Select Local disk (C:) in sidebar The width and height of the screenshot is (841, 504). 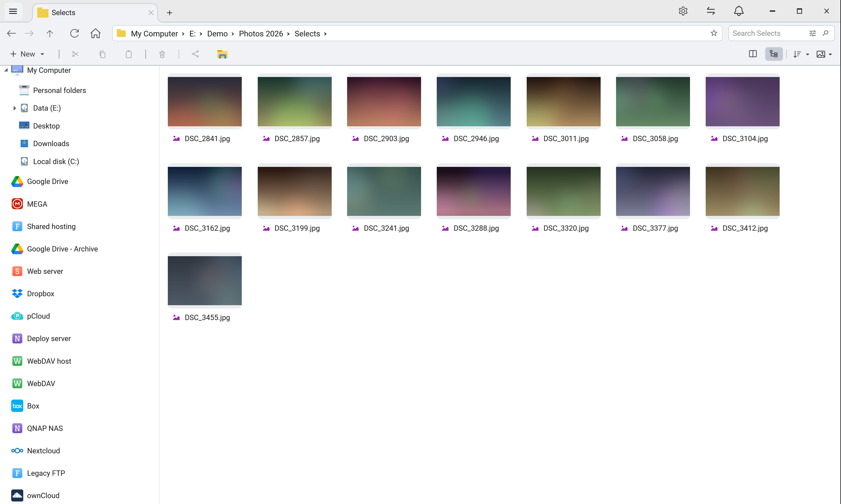tap(56, 161)
